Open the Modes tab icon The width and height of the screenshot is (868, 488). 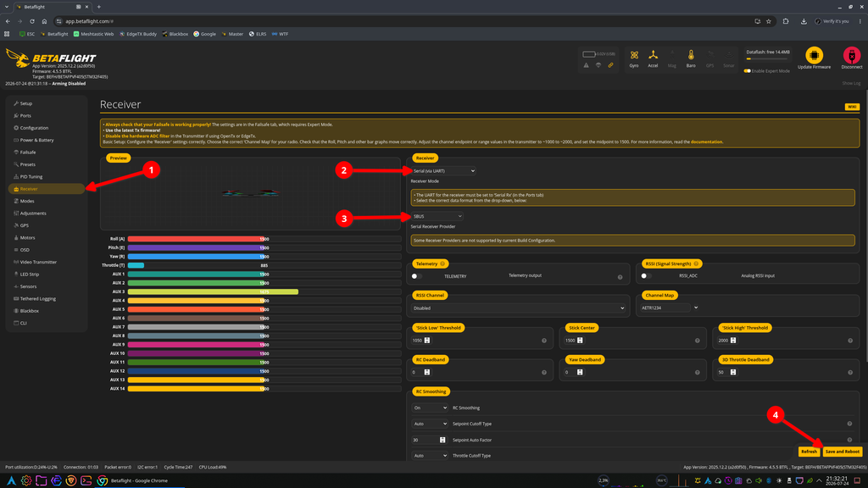pyautogui.click(x=16, y=202)
